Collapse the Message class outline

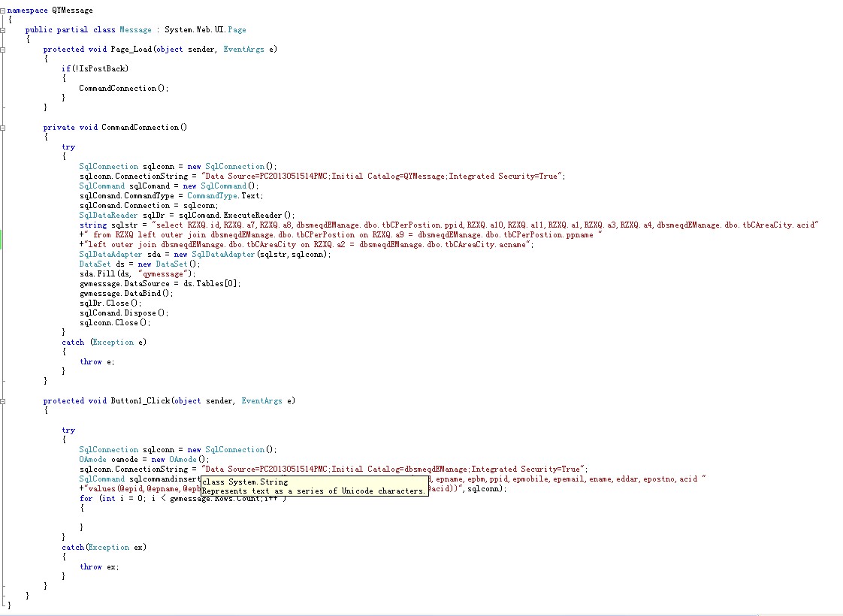coord(3,30)
